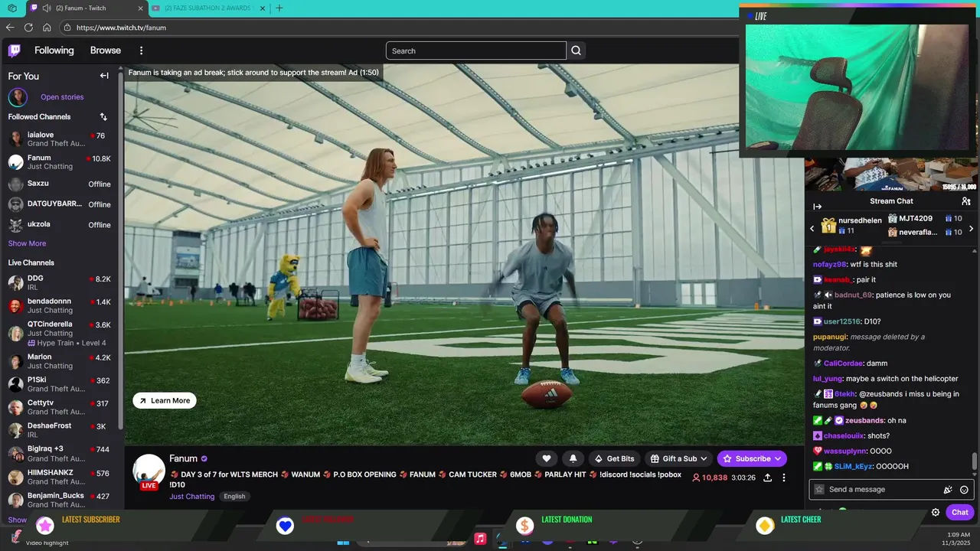Open iaialove channel from sidebar
The height and width of the screenshot is (551, 980).
pyautogui.click(x=60, y=139)
